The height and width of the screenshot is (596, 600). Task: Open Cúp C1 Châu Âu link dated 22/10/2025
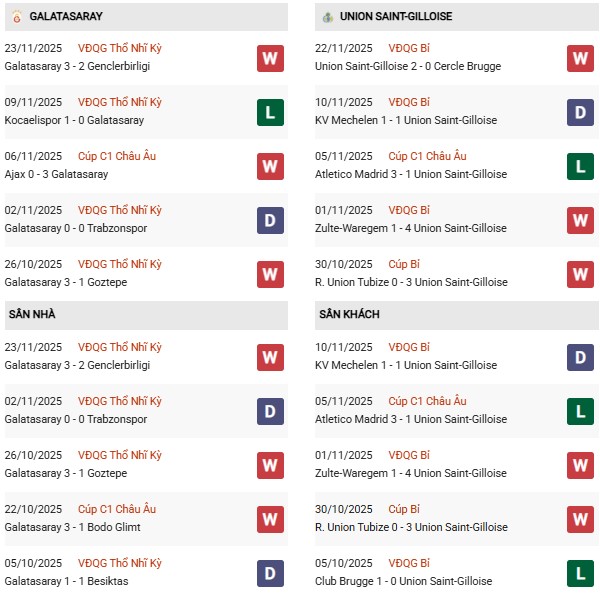117,509
